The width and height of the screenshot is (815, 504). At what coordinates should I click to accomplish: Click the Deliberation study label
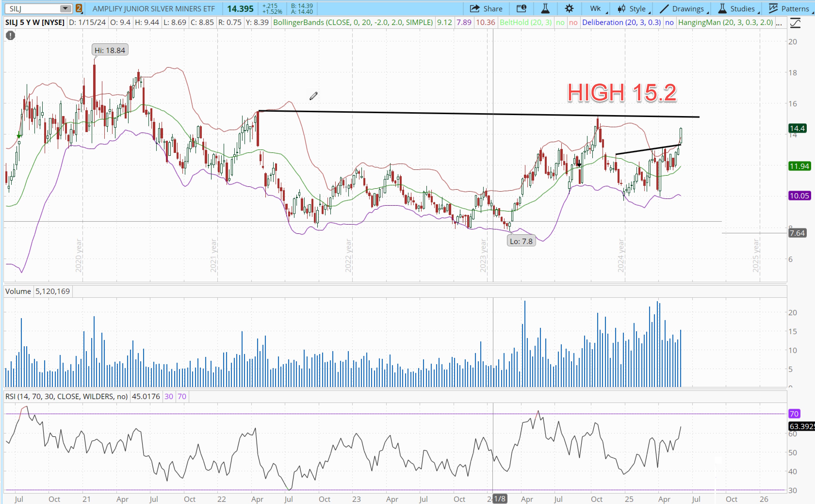click(621, 23)
